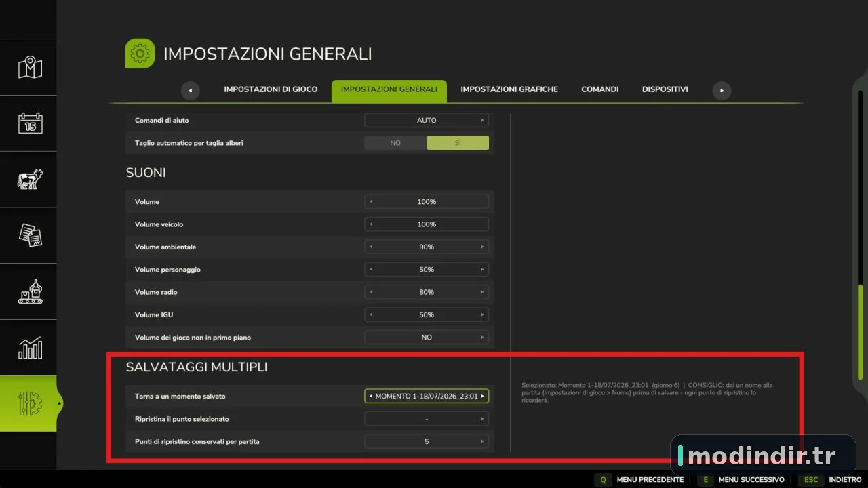Click the Volume veicolo 100% value field

[427, 224]
